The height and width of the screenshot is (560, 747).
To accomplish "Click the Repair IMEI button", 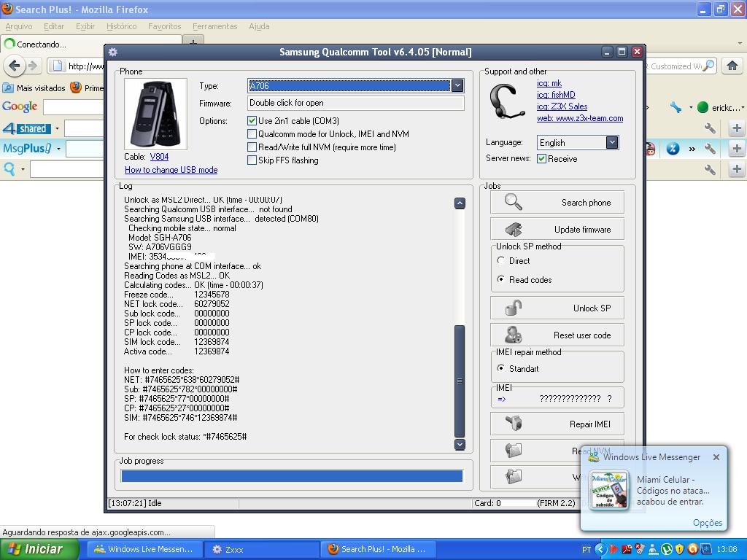I will pos(557,424).
